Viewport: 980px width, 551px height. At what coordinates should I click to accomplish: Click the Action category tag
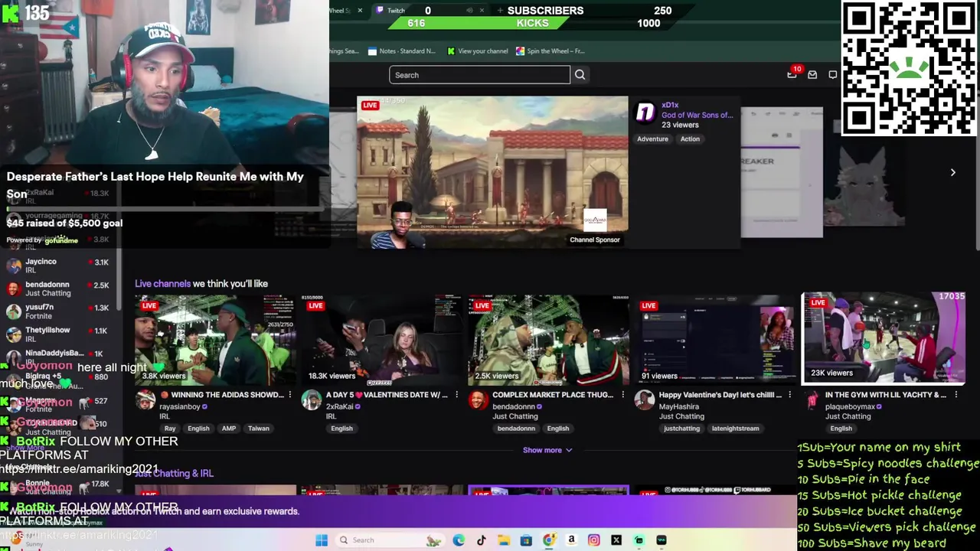[690, 139]
